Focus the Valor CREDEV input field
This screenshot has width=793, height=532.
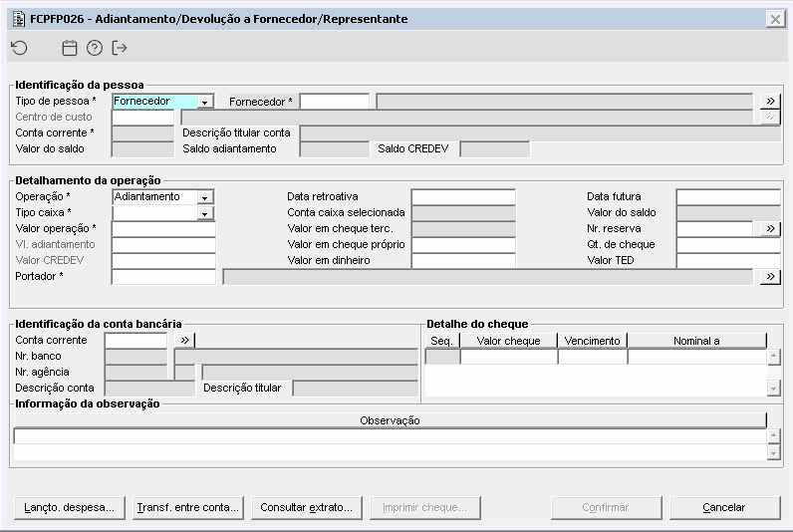pos(163,260)
